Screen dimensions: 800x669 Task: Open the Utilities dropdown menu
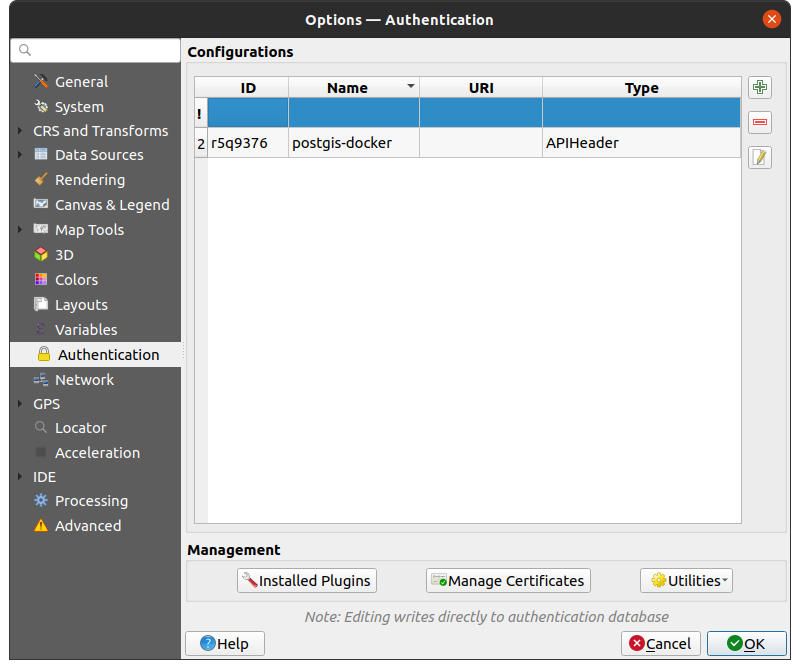[x=686, y=580]
